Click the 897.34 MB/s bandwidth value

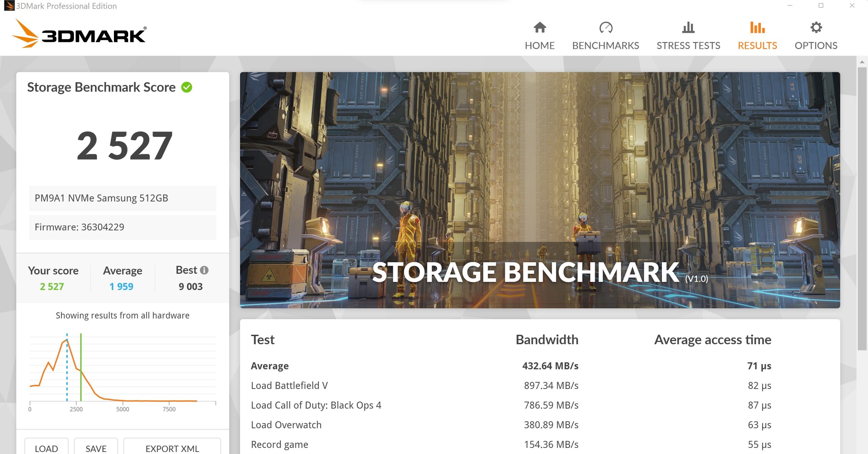pyautogui.click(x=551, y=386)
